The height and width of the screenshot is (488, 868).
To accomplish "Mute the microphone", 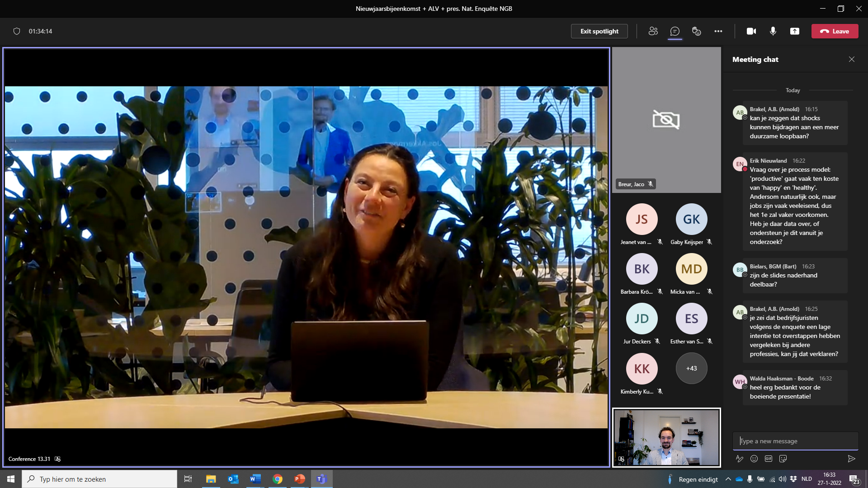I will point(773,31).
